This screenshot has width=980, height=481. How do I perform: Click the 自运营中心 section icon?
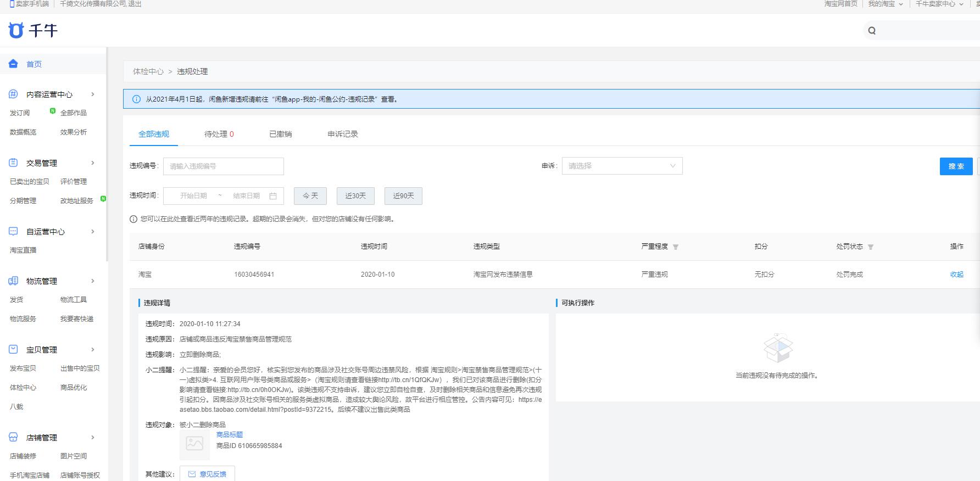click(13, 231)
